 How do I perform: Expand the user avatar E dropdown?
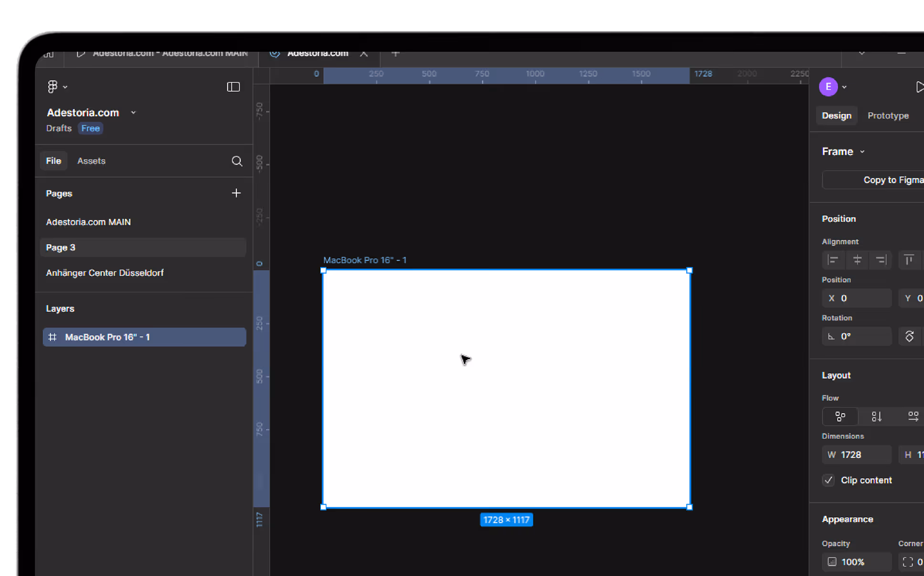coord(844,87)
